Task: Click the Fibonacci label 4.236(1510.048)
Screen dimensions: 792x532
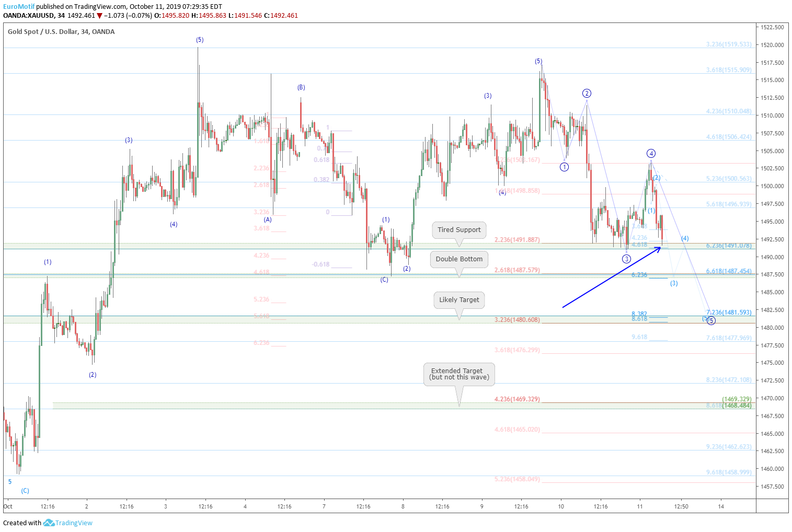Action: coord(729,111)
